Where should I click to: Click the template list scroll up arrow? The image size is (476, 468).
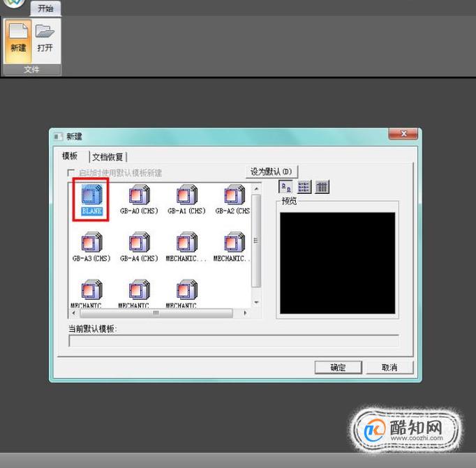tap(256, 188)
